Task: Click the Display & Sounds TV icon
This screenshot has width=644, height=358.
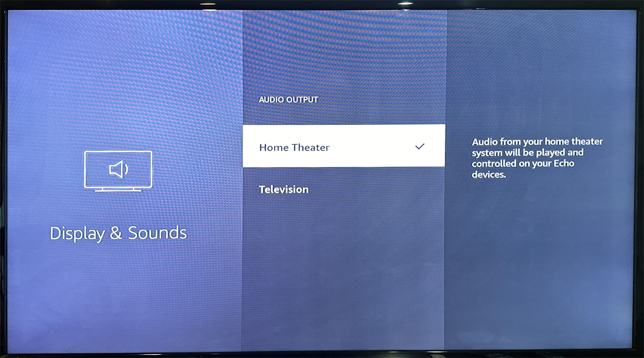Action: (118, 170)
